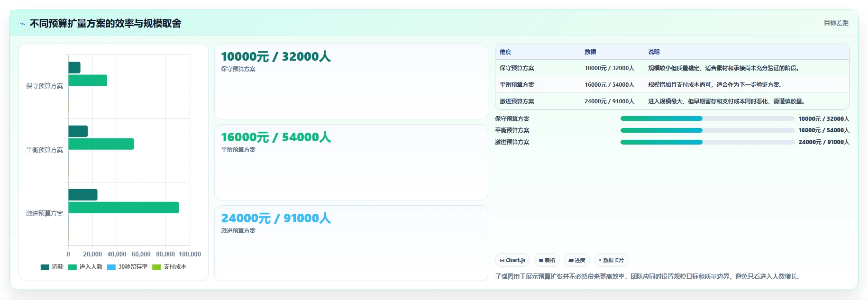
Task: Click the 消耗 bar for 平衡预算方案
Action: pyautogui.click(x=78, y=131)
